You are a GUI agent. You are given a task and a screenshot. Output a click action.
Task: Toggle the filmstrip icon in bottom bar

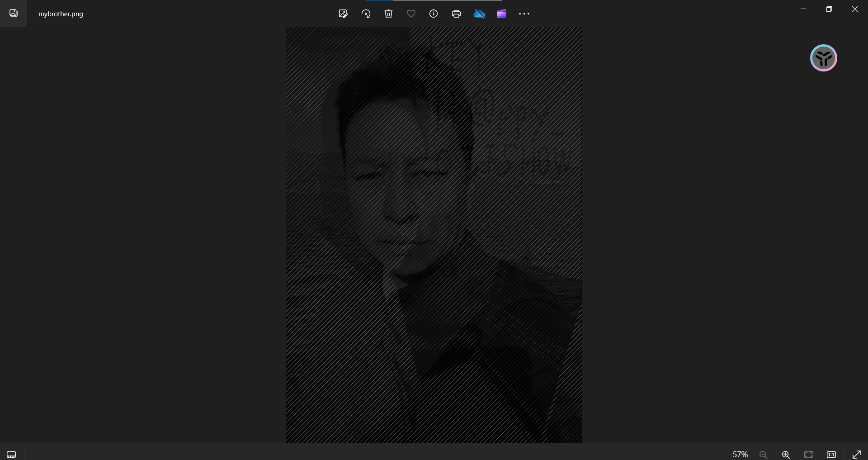pos(11,454)
